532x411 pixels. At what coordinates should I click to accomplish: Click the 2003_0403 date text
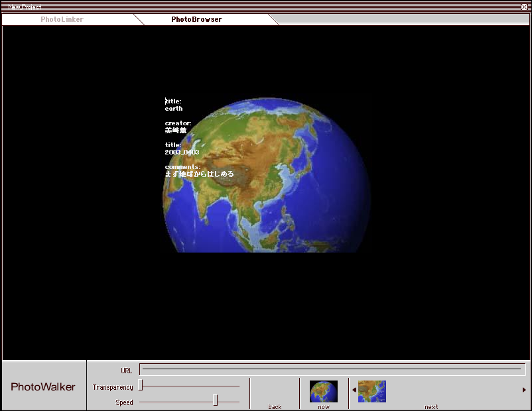182,152
